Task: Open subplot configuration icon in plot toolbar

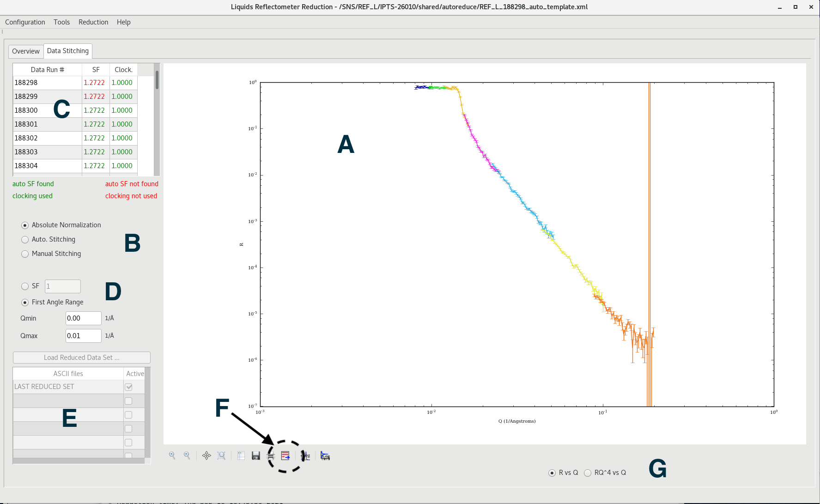Action: click(x=241, y=455)
